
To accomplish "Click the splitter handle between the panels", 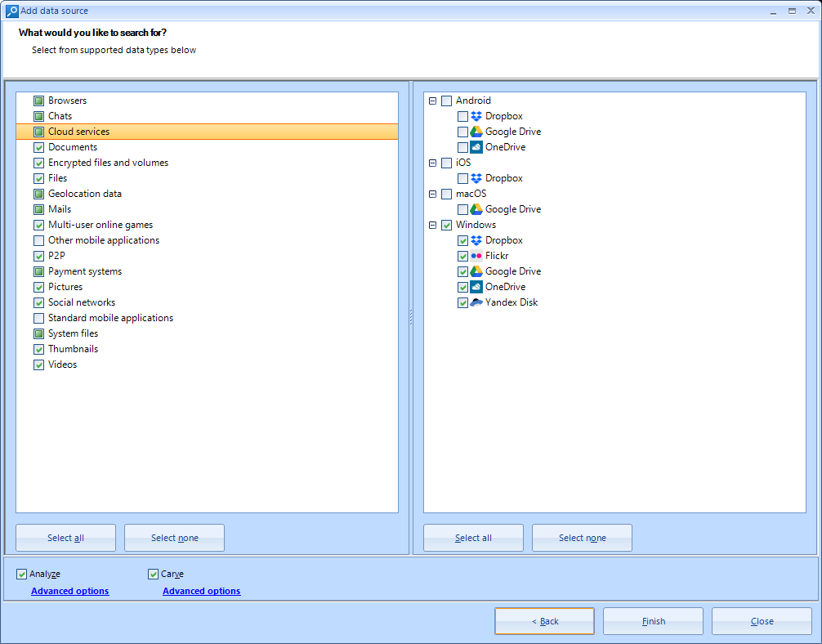I will pos(410,319).
